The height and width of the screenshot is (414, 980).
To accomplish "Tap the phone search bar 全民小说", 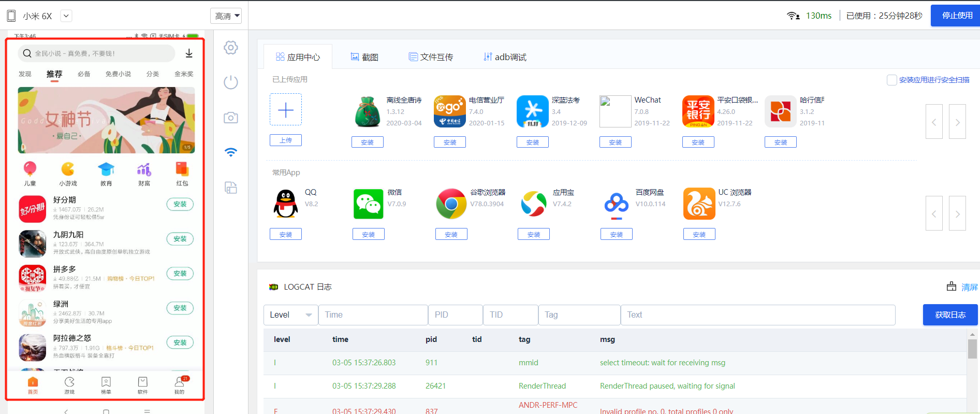I will click(x=96, y=53).
